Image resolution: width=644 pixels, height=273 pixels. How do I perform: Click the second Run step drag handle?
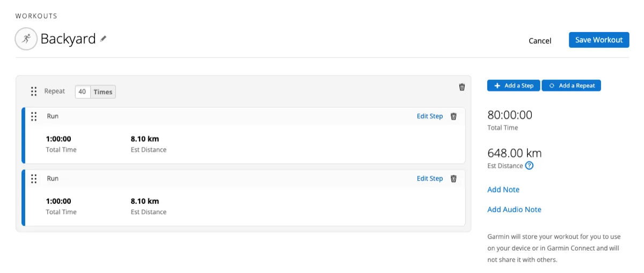(34, 179)
